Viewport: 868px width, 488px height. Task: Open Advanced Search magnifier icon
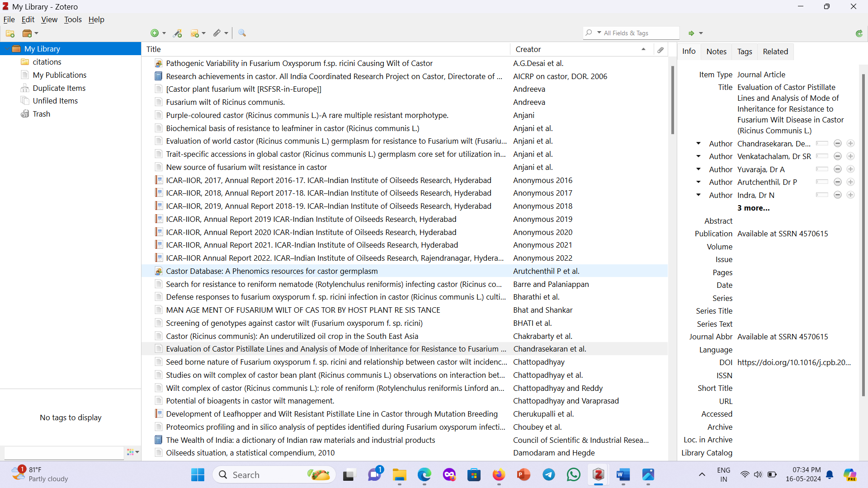[242, 33]
